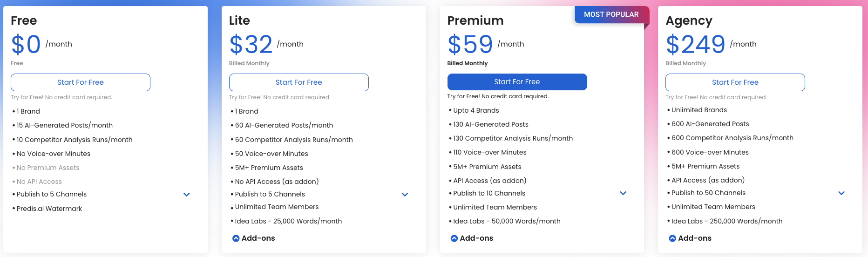Expand channels chevron in Premium plan
Viewport: 868px width, 257px height.
click(623, 193)
